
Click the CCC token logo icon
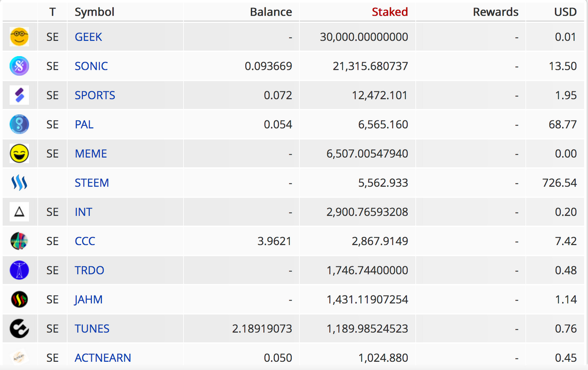(x=19, y=241)
